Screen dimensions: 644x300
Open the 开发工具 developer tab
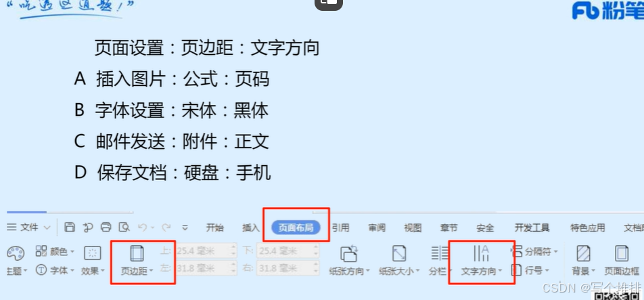532,228
